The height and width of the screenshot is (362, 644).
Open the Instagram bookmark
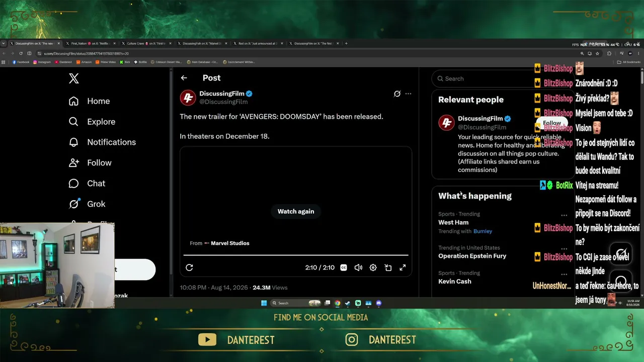click(x=42, y=62)
